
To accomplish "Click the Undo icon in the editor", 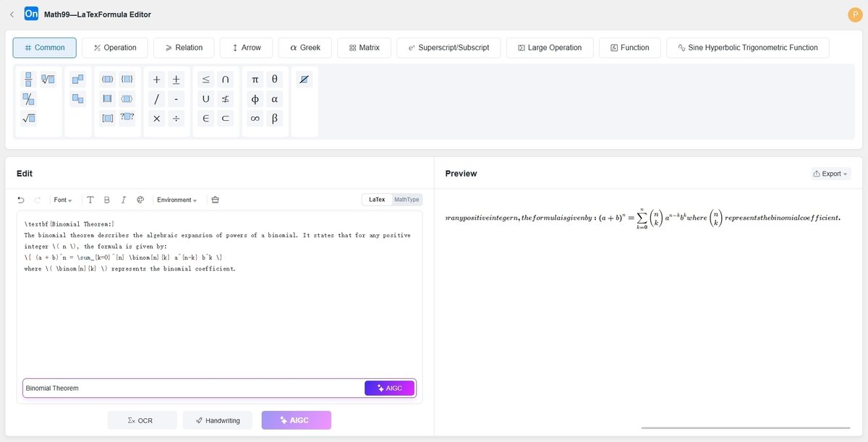I will tap(20, 200).
